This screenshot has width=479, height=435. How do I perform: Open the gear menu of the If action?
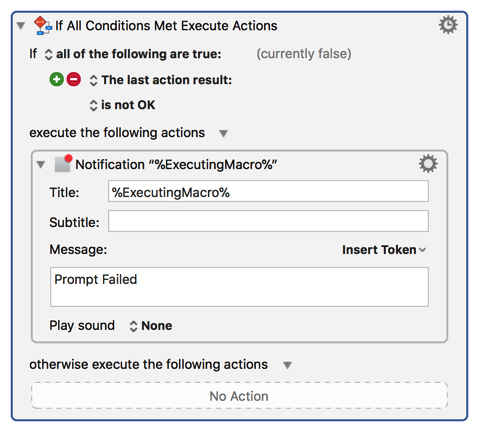[x=448, y=25]
